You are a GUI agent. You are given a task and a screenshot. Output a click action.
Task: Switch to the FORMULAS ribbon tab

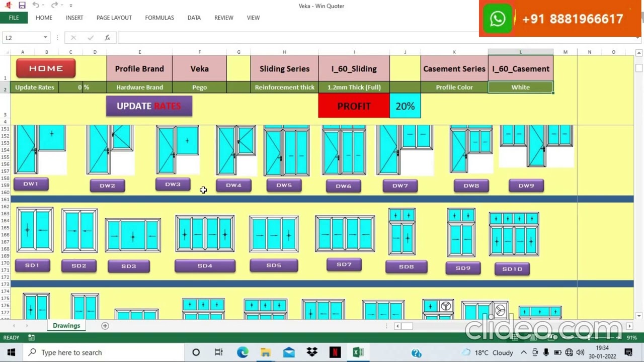(x=159, y=18)
